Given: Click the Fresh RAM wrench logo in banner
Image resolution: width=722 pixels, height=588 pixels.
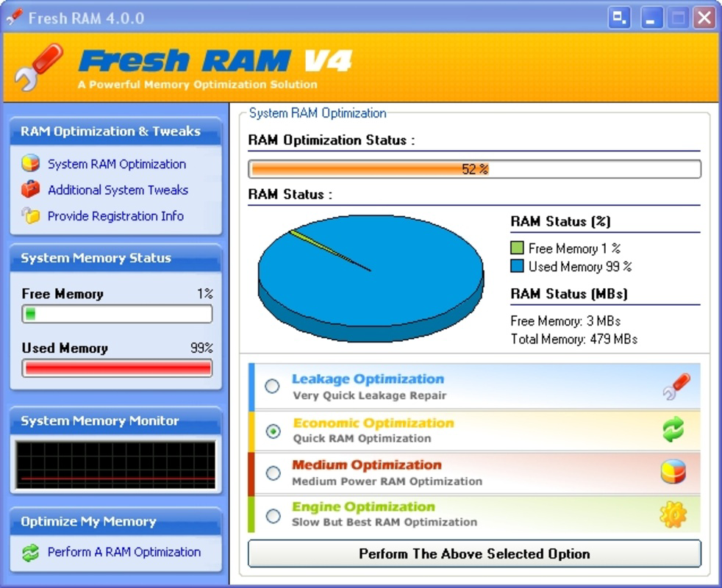Looking at the screenshot, I should (39, 67).
